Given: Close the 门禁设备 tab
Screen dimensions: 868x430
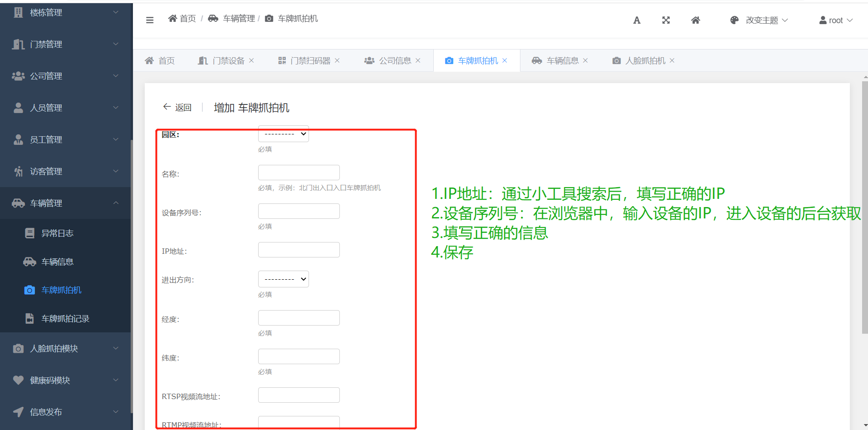Looking at the screenshot, I should 251,60.
